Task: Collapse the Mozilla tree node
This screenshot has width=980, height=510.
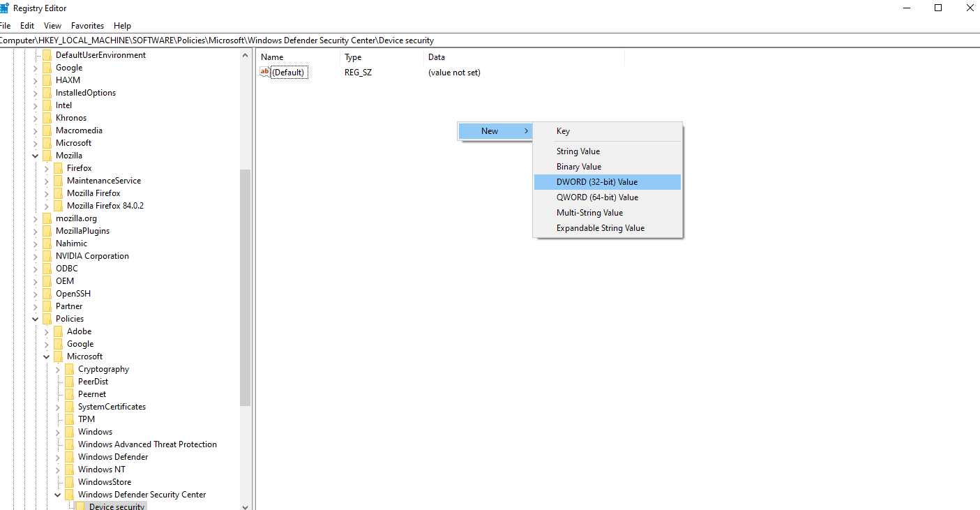Action: pyautogui.click(x=36, y=156)
